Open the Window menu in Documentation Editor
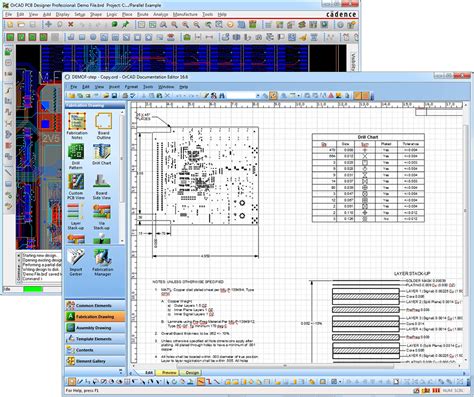Viewport: 474px width, 397px height. [166, 87]
